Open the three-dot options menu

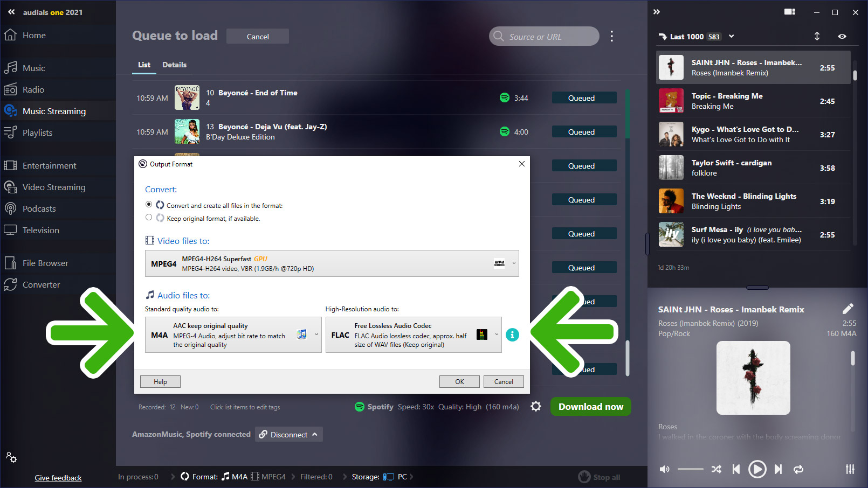tap(611, 36)
